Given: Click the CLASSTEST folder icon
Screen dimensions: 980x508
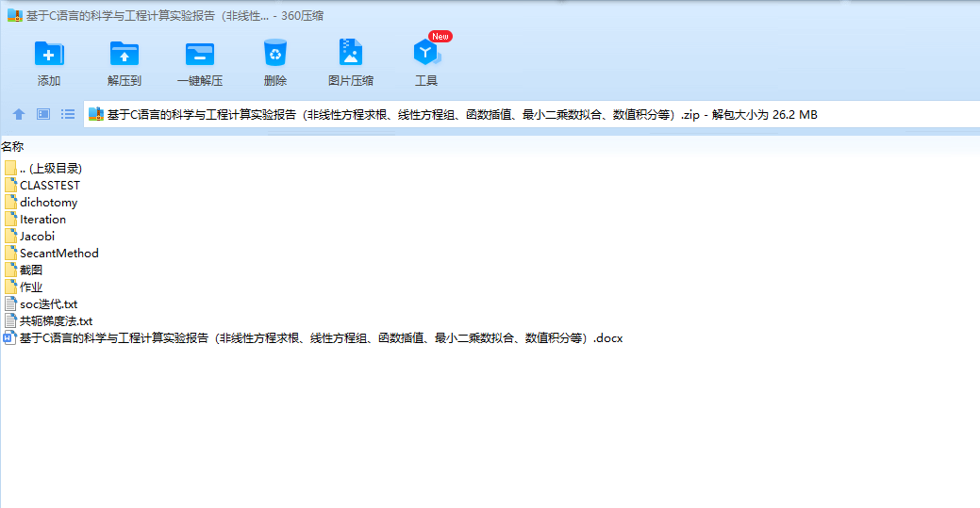Looking at the screenshot, I should point(10,185).
